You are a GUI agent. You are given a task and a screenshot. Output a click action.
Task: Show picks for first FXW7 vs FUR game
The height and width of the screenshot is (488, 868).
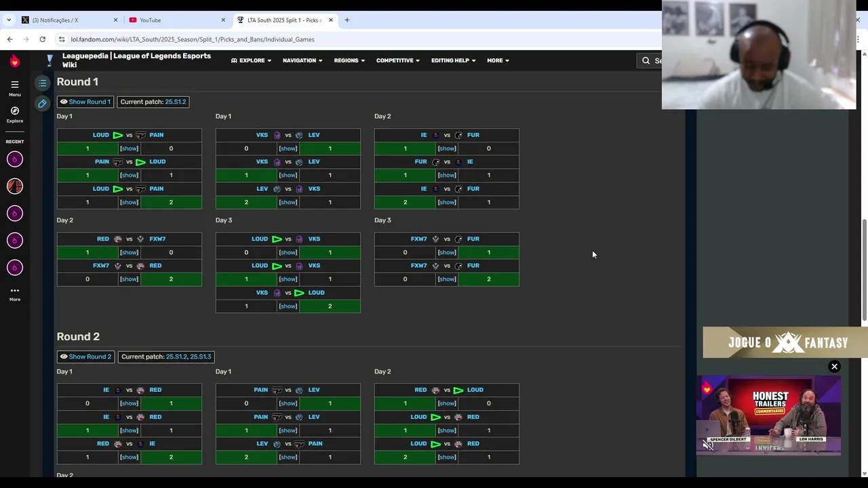[x=447, y=252]
